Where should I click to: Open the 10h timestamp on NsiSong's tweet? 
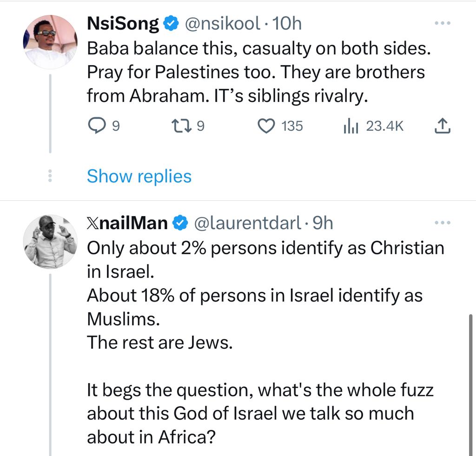point(287,23)
